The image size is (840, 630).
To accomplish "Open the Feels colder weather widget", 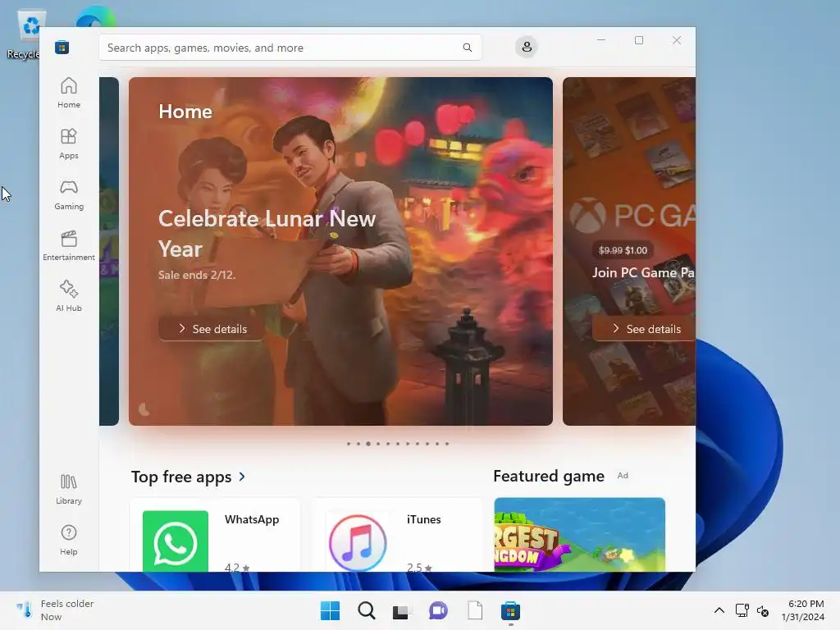I will (x=55, y=610).
